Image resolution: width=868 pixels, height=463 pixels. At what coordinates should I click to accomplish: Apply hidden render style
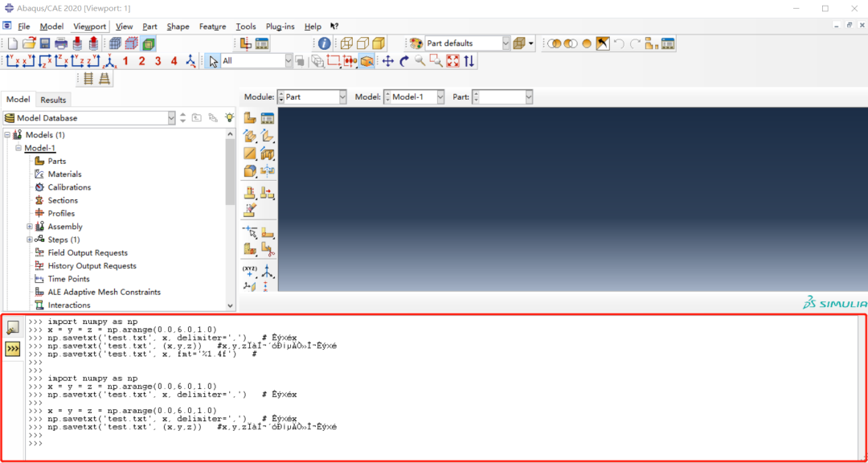point(362,43)
